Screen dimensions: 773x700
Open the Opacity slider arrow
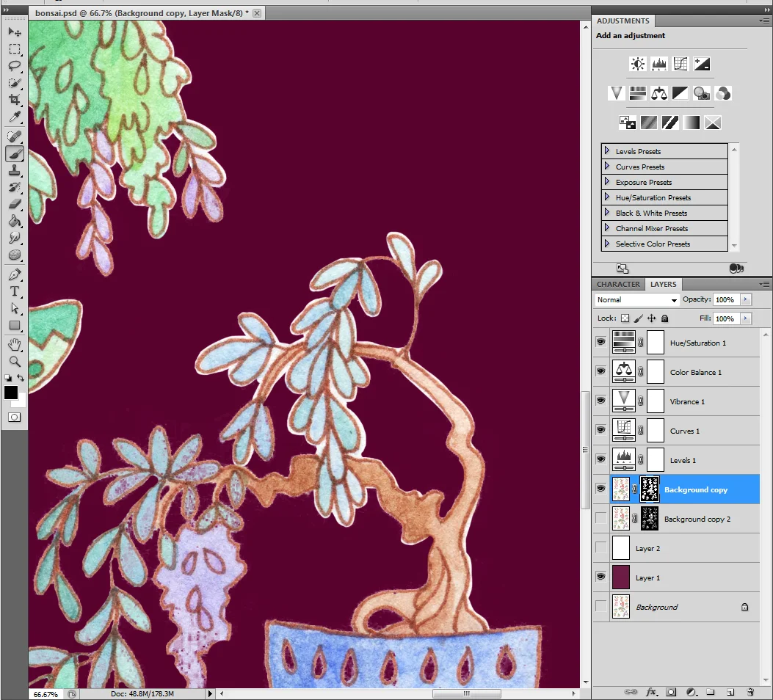pos(745,299)
